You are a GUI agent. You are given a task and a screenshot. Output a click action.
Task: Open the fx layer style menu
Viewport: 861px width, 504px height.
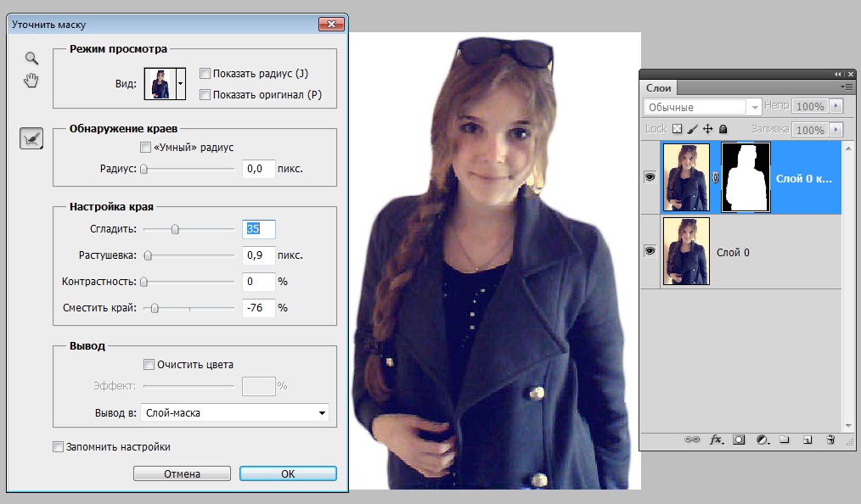point(716,440)
